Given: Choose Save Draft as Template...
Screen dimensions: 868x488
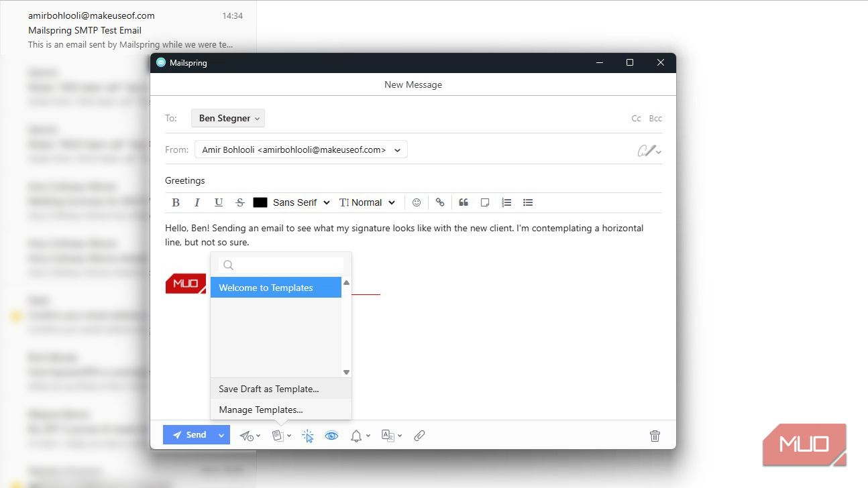Looking at the screenshot, I should tap(281, 389).
